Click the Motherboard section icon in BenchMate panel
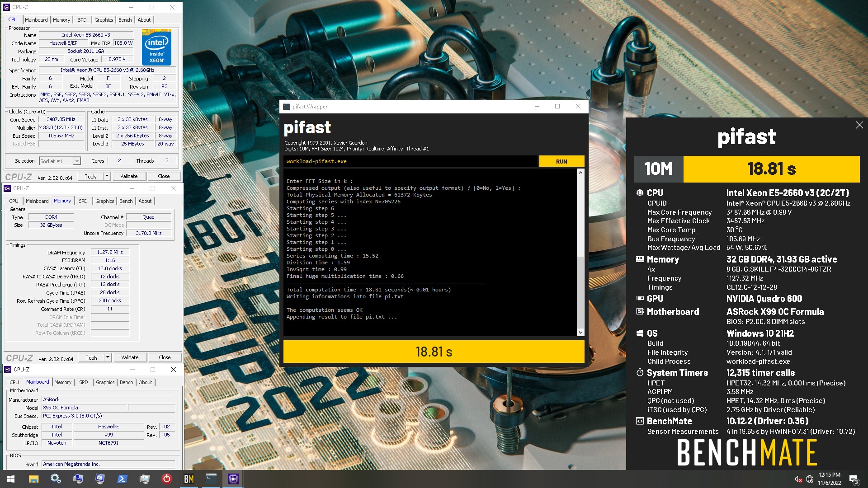The image size is (868, 488). tap(640, 312)
